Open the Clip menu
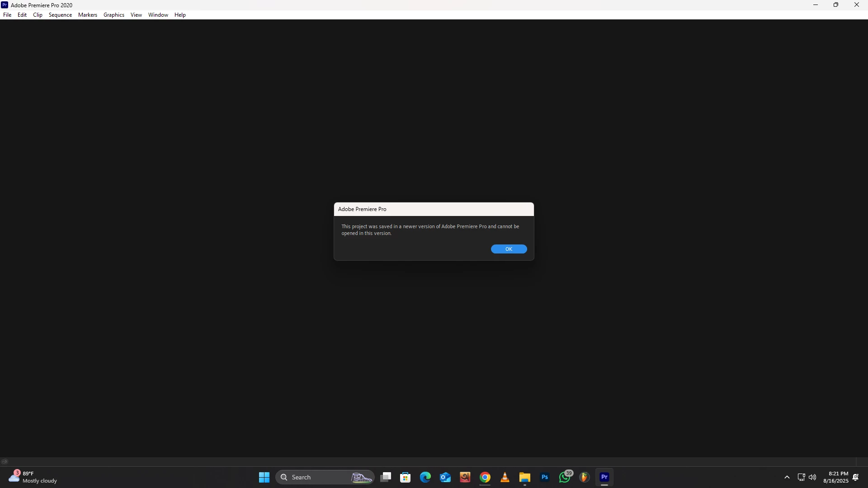868x488 pixels. coord(38,15)
